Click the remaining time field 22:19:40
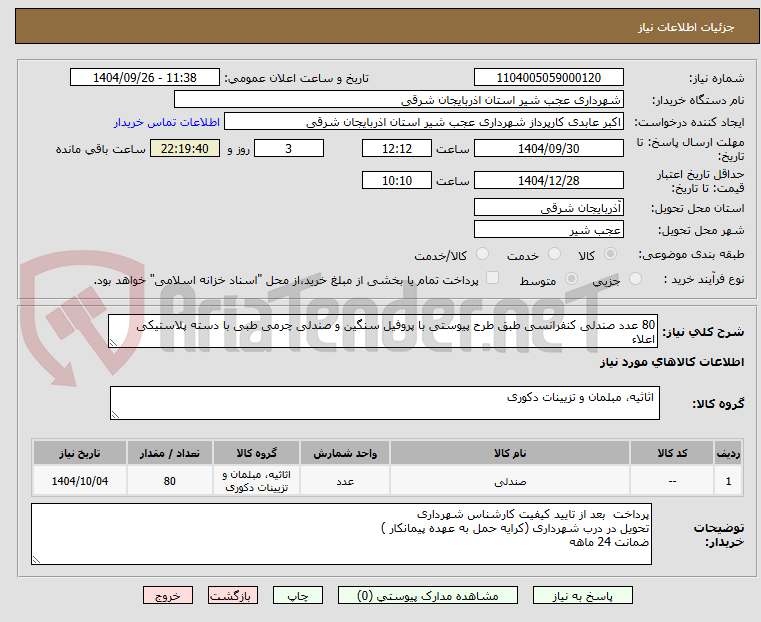This screenshot has height=622, width=761. click(185, 148)
